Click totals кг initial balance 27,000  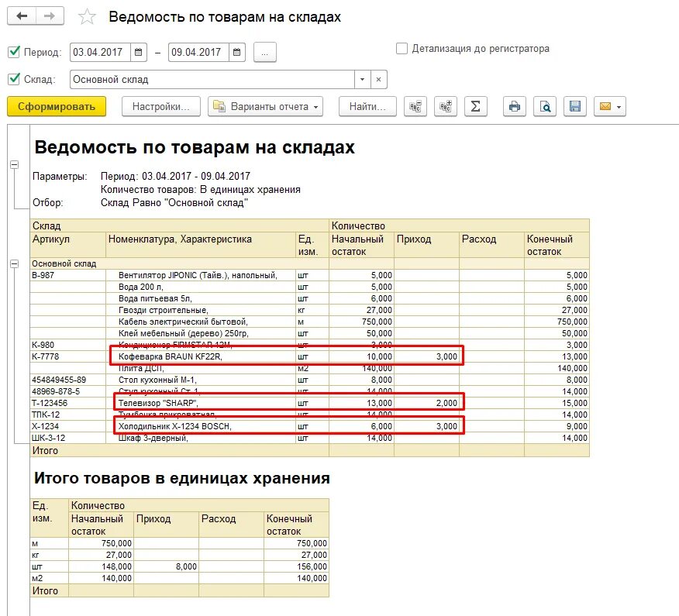119,555
